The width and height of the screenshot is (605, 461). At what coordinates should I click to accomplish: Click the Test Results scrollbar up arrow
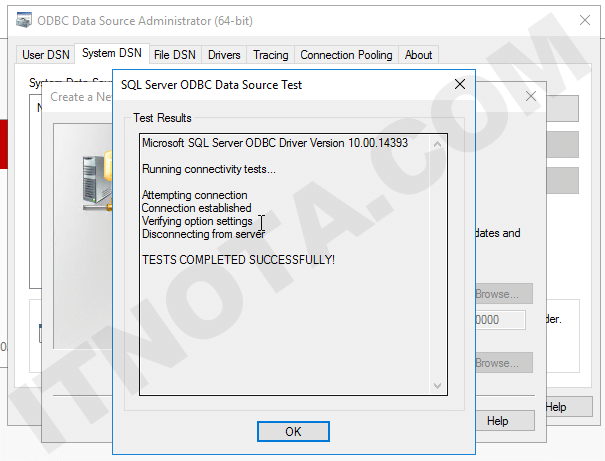point(436,143)
